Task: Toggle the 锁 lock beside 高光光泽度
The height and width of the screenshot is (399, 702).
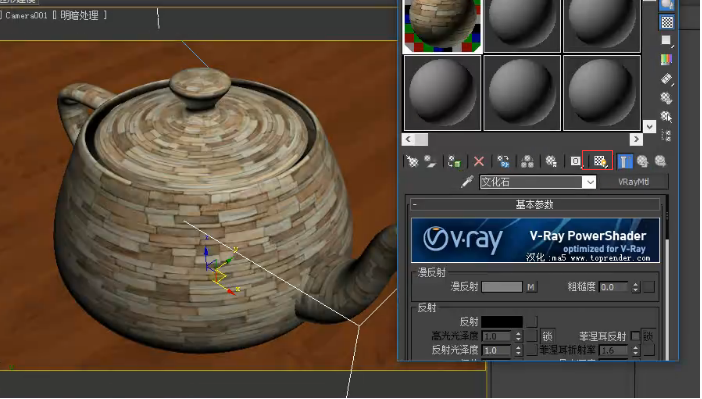Action: click(x=547, y=336)
